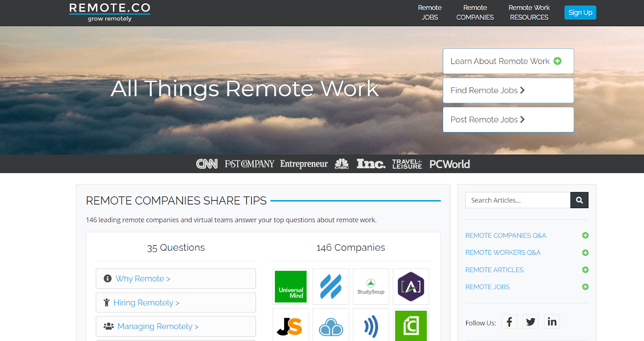Open the Why Remote questions link
The width and height of the screenshot is (644, 341).
pyautogui.click(x=143, y=279)
